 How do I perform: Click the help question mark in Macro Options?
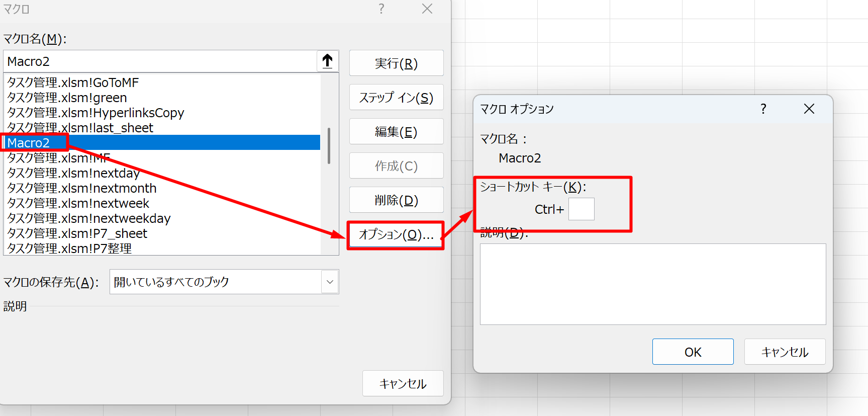[763, 109]
